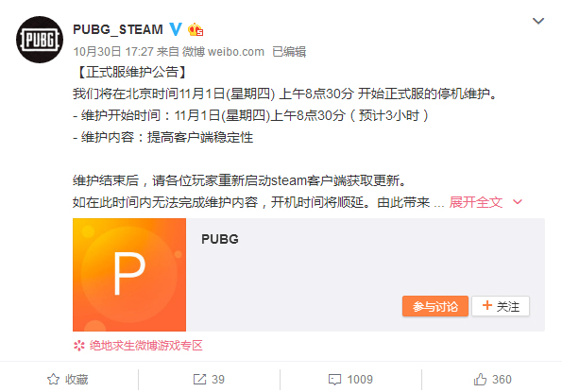Click the 参与讨论 button
562x392 pixels.
click(x=435, y=306)
